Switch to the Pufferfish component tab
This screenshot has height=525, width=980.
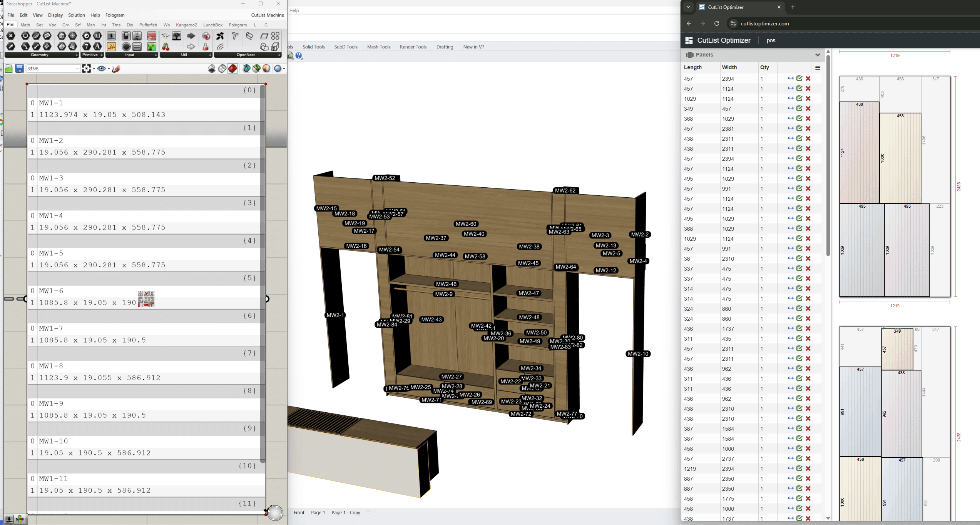(x=148, y=25)
